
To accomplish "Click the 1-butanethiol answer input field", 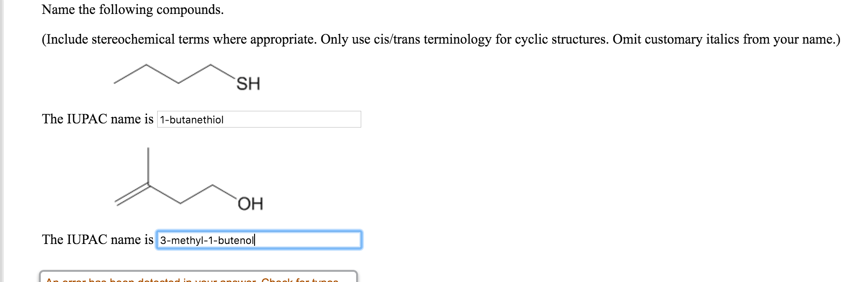I will [x=258, y=120].
